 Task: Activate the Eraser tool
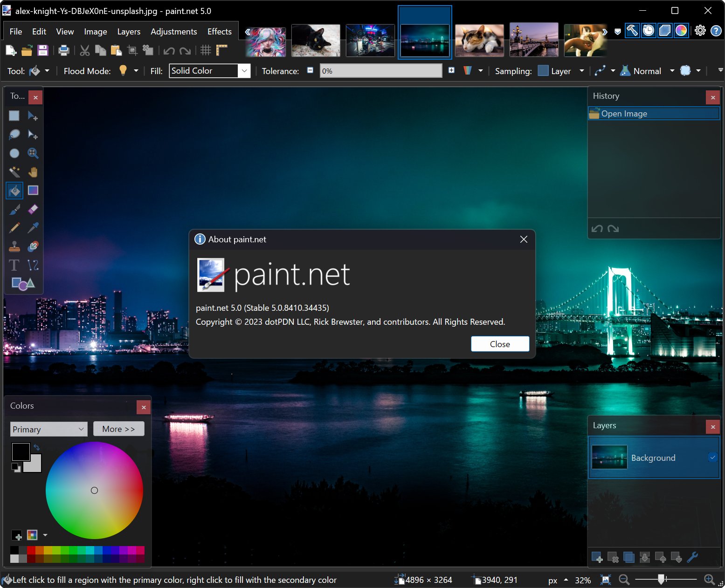[x=33, y=209]
